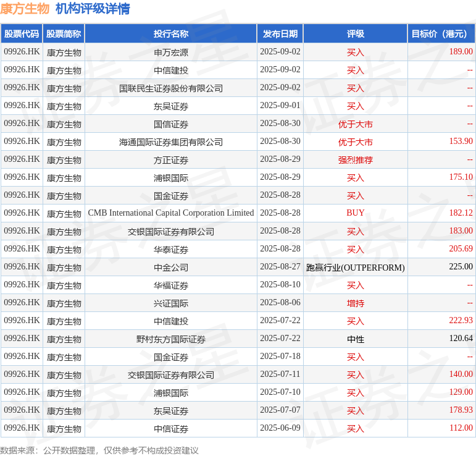Click target price 222.93
The height and width of the screenshot is (456, 476).
pyautogui.click(x=461, y=321)
